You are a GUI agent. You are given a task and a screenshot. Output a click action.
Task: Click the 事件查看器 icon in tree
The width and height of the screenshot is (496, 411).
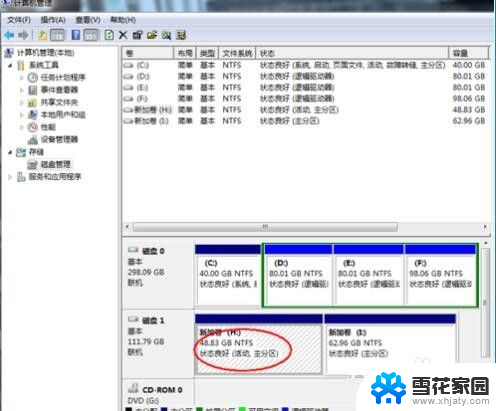33,90
